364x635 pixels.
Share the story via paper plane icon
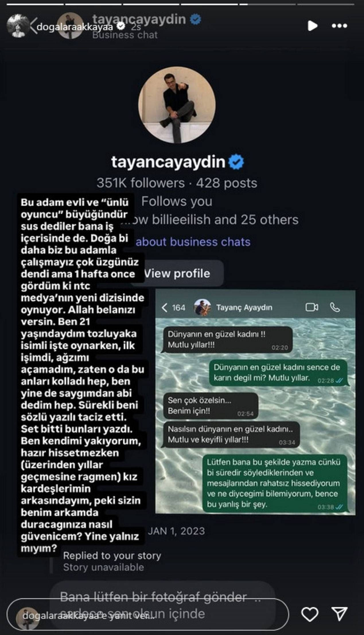(x=340, y=614)
